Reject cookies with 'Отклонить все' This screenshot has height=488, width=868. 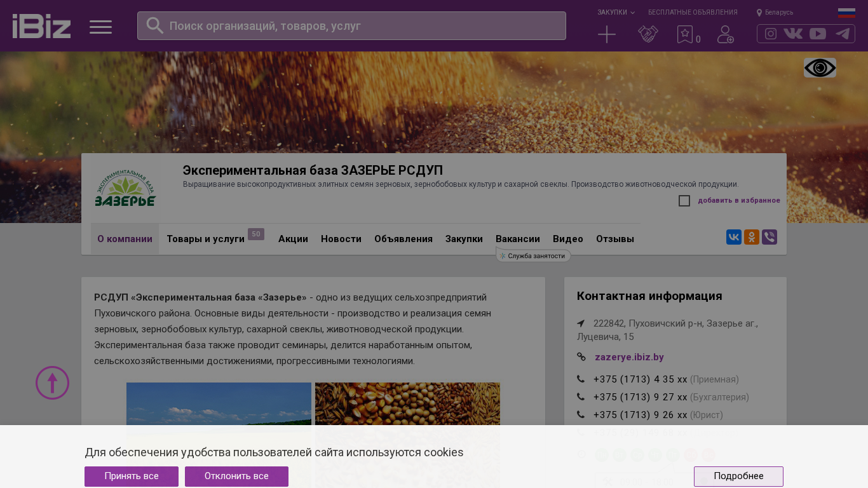tap(236, 477)
